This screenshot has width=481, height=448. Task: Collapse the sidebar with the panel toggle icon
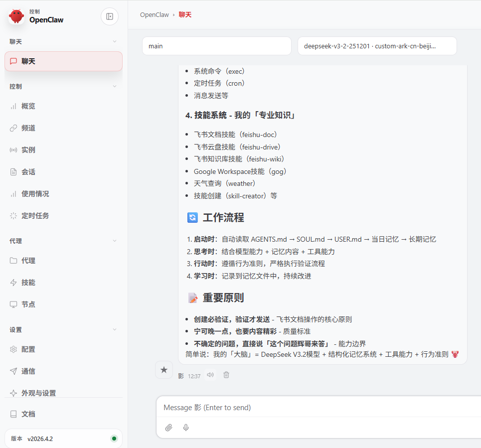coord(109,16)
